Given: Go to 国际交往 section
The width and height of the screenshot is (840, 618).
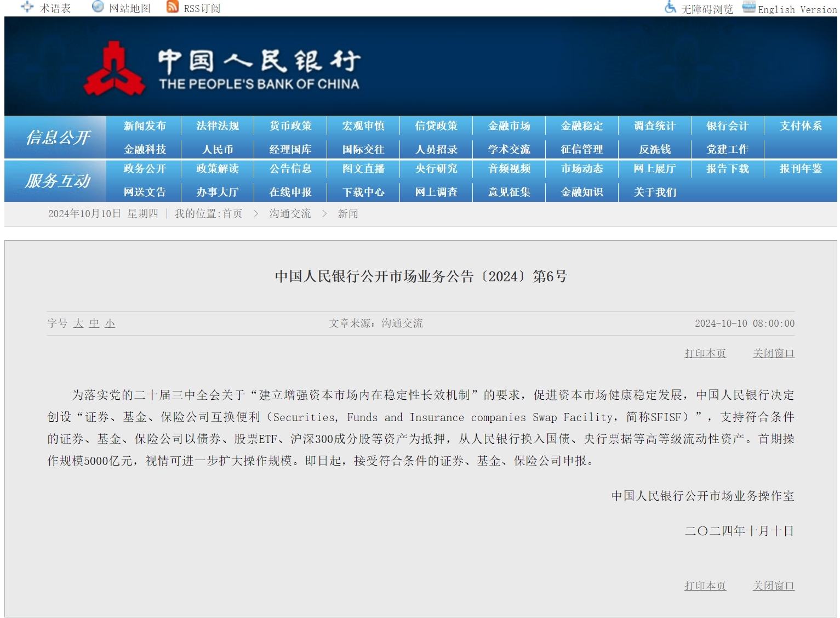Looking at the screenshot, I should 363,149.
